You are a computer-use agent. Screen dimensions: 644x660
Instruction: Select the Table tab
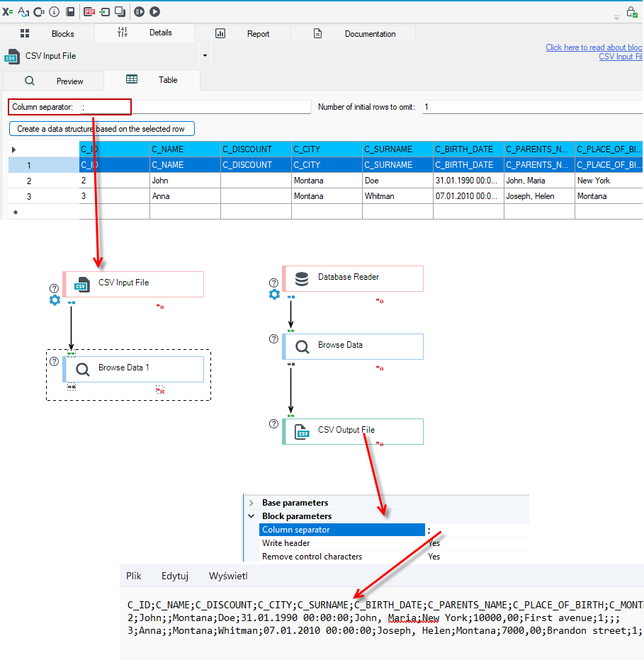(x=152, y=79)
